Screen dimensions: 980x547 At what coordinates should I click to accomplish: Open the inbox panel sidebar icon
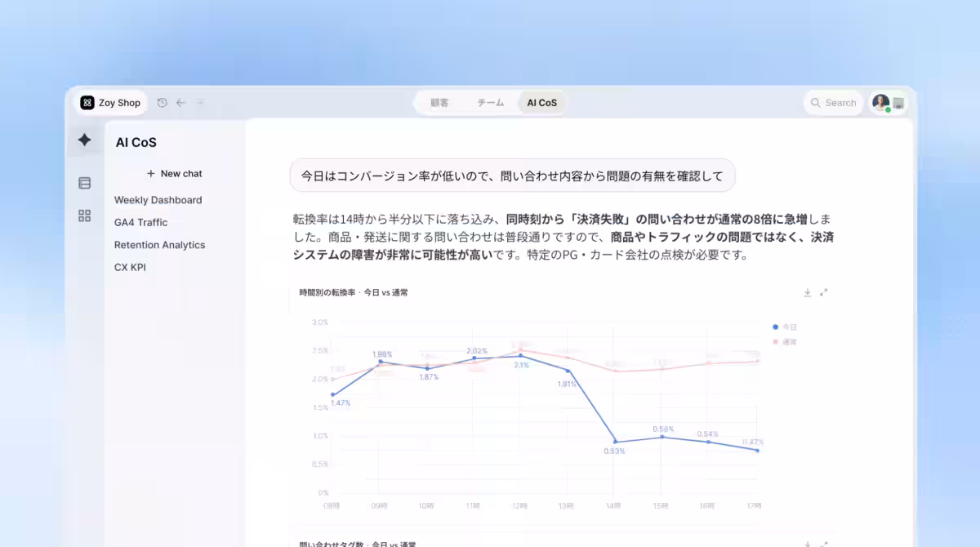pyautogui.click(x=84, y=183)
